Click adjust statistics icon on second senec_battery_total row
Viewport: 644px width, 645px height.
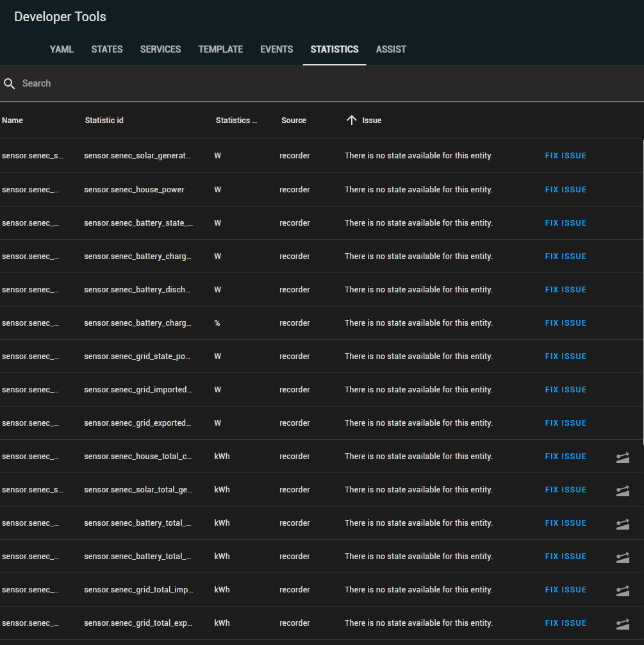622,557
